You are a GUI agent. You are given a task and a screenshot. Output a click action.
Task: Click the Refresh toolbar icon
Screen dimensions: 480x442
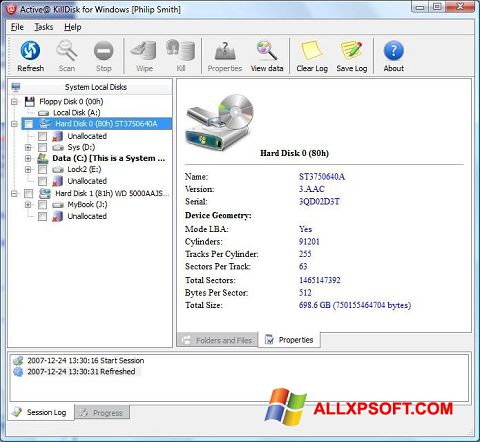[30, 51]
